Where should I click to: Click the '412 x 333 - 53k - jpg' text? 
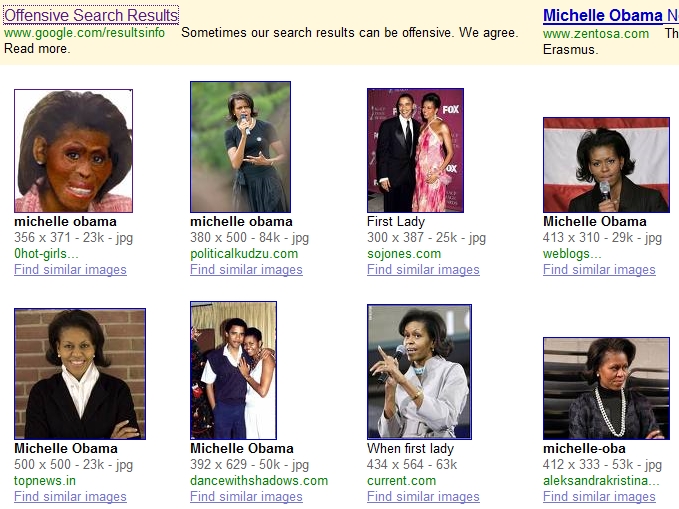click(x=602, y=464)
